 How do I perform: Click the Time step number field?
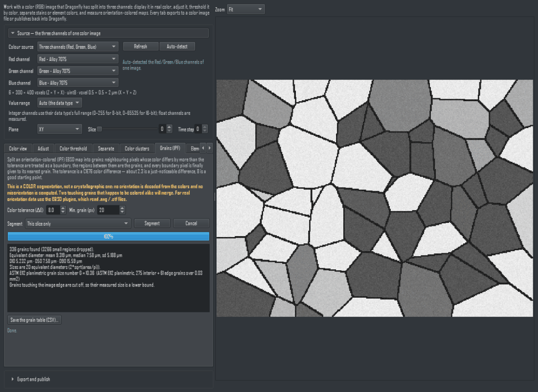198,130
